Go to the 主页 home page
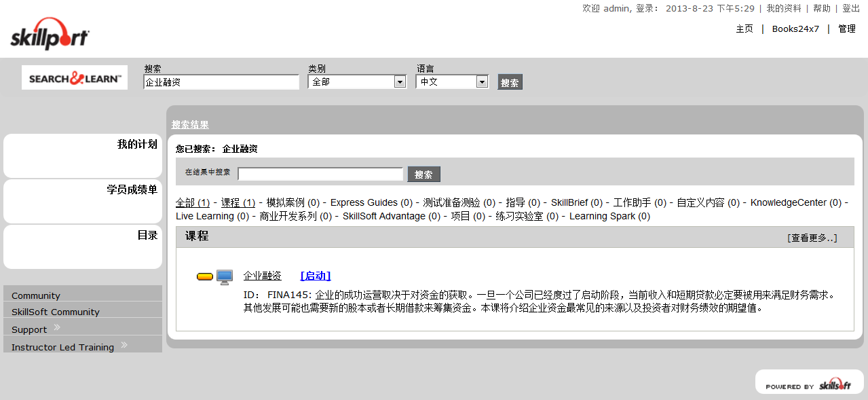The image size is (868, 400). (744, 29)
